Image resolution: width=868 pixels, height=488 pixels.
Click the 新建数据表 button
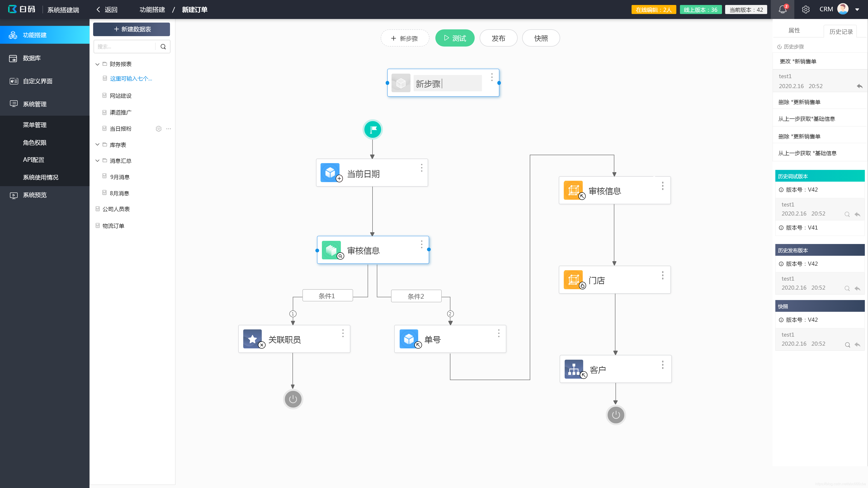131,29
